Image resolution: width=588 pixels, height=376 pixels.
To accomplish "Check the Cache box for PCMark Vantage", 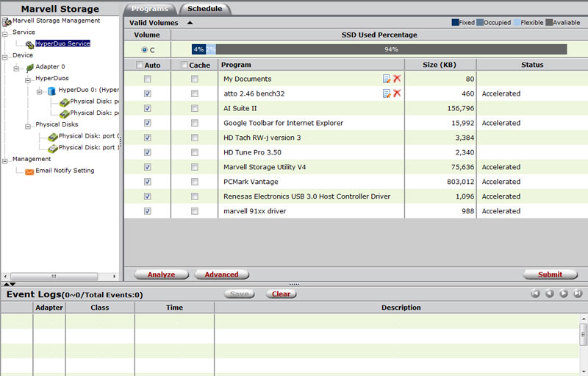I will pyautogui.click(x=195, y=182).
